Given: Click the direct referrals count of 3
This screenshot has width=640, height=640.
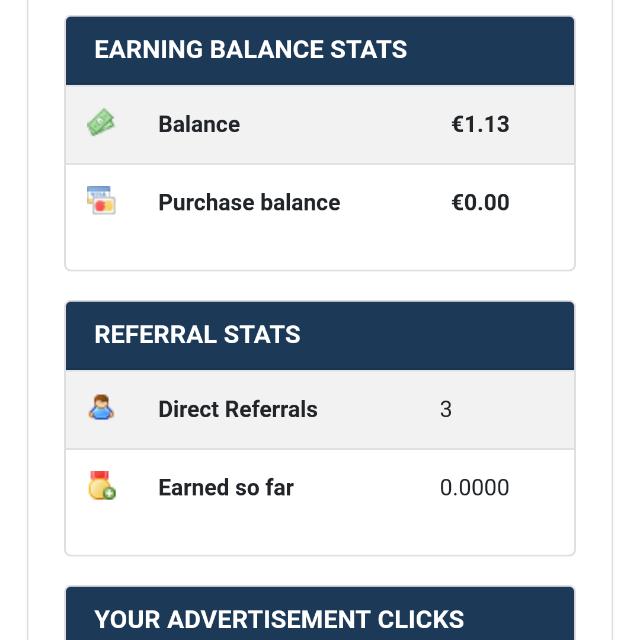Looking at the screenshot, I should [446, 409].
